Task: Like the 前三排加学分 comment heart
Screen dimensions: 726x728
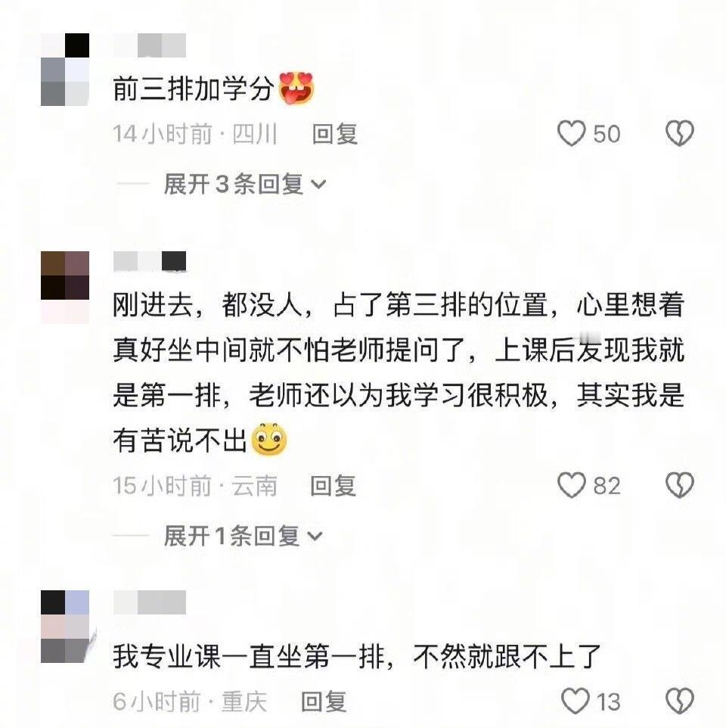Action: 571,134
